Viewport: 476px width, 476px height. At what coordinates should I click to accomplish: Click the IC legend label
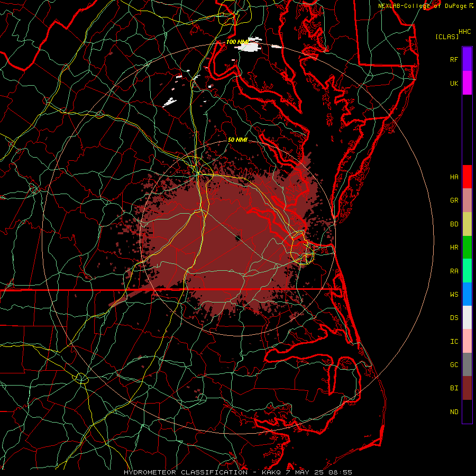point(454,342)
